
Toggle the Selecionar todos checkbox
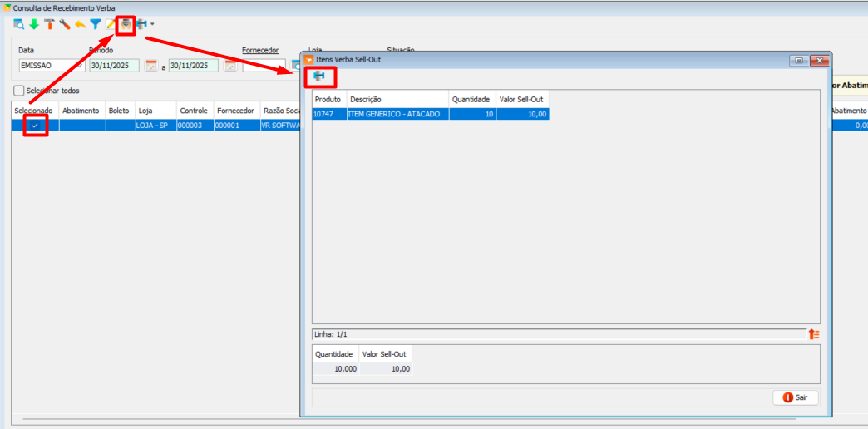coord(19,91)
